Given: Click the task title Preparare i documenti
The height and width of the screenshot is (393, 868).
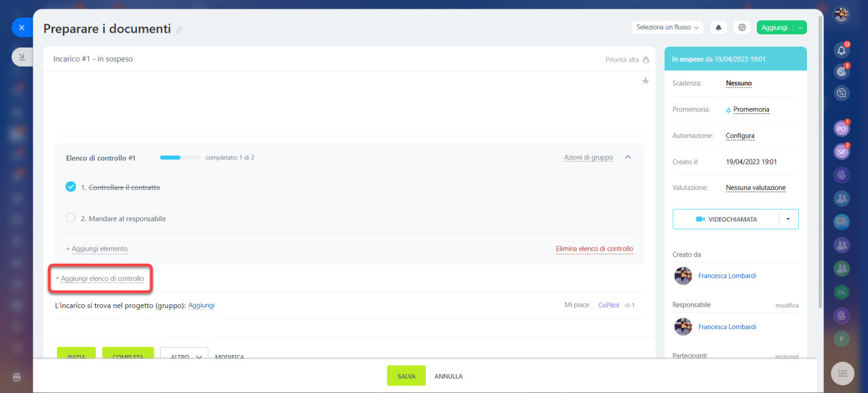Looking at the screenshot, I should coord(107,29).
